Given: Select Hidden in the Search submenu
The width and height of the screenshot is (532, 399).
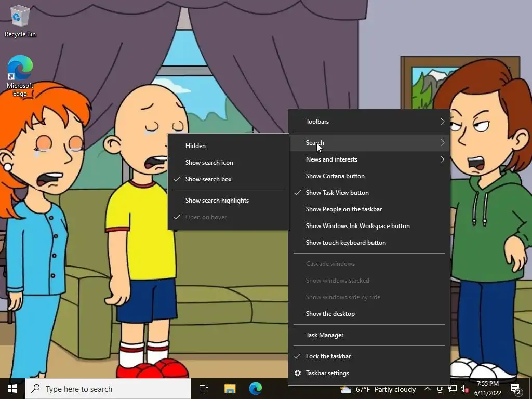Looking at the screenshot, I should coord(229,146).
